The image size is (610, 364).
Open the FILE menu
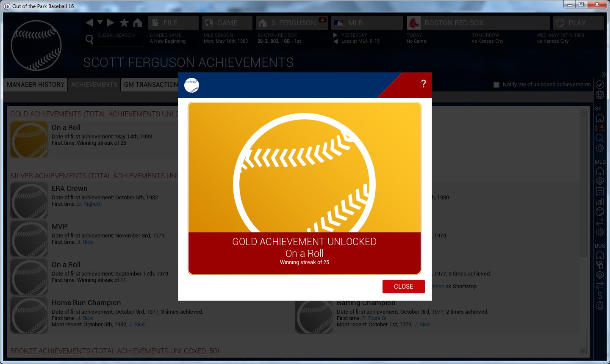tap(173, 23)
